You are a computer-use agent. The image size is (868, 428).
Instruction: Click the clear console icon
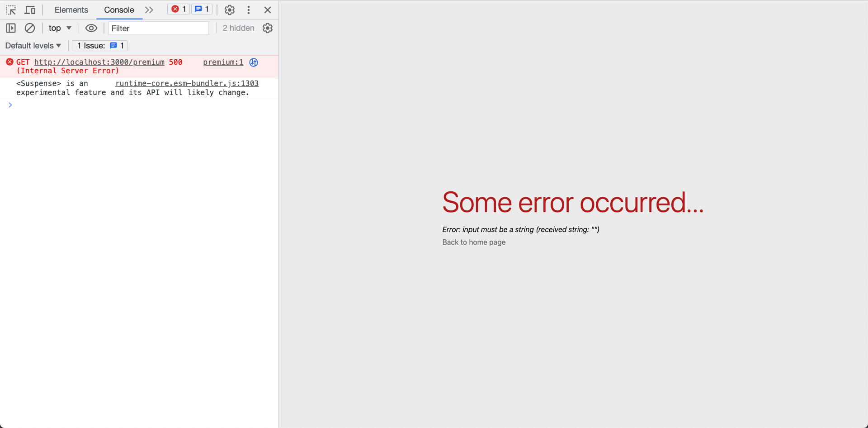point(29,28)
